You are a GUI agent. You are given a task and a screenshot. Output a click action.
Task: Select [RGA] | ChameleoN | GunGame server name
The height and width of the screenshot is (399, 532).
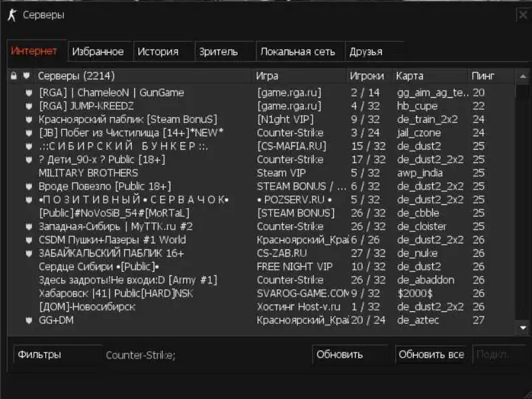[112, 92]
